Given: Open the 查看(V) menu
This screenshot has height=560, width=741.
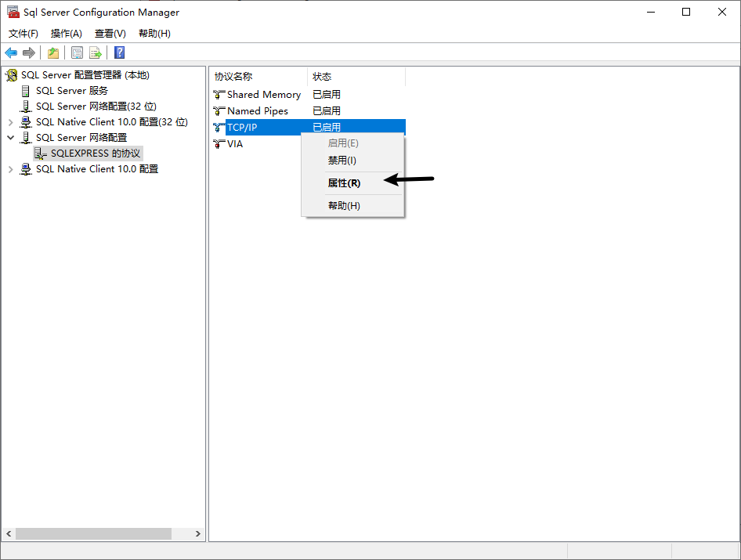Looking at the screenshot, I should [110, 34].
